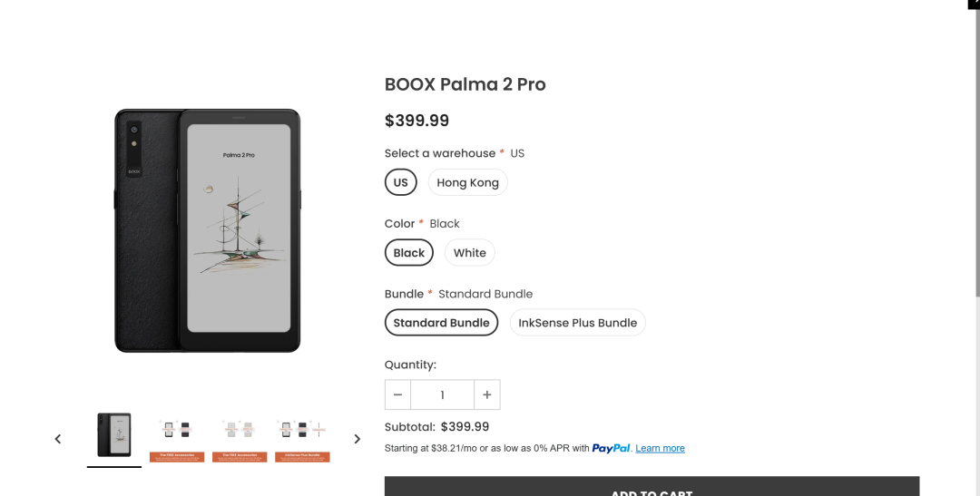The width and height of the screenshot is (980, 496).
Task: Increase quantity with the plus button
Action: [487, 395]
